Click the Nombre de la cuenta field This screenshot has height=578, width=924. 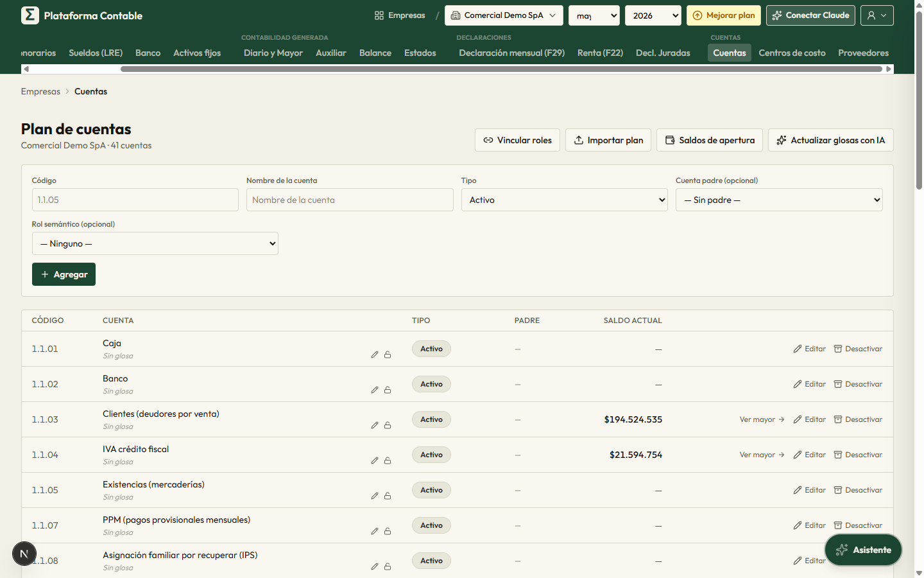pyautogui.click(x=350, y=200)
